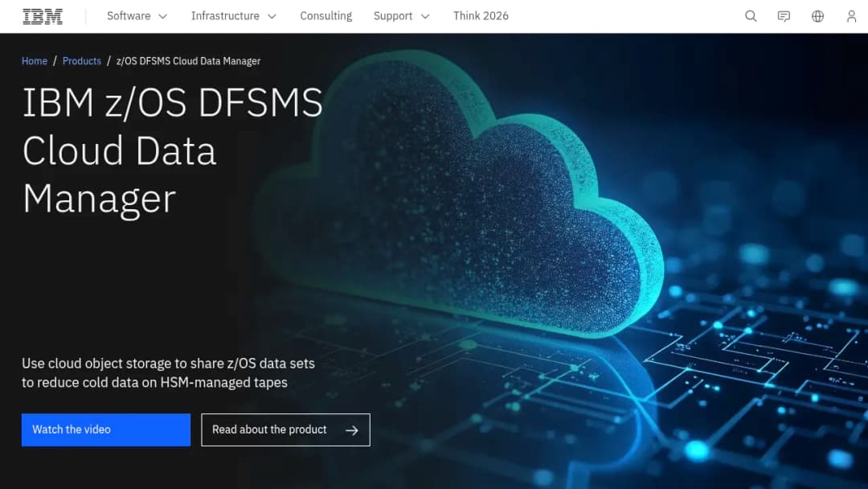
Task: Go to Products breadcrumb link
Action: click(x=82, y=61)
